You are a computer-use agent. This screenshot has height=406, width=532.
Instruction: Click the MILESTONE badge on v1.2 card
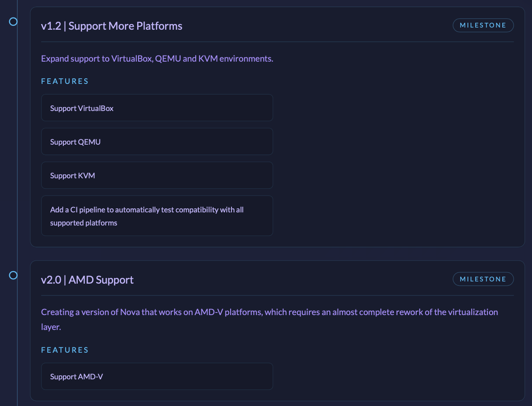tap(483, 25)
